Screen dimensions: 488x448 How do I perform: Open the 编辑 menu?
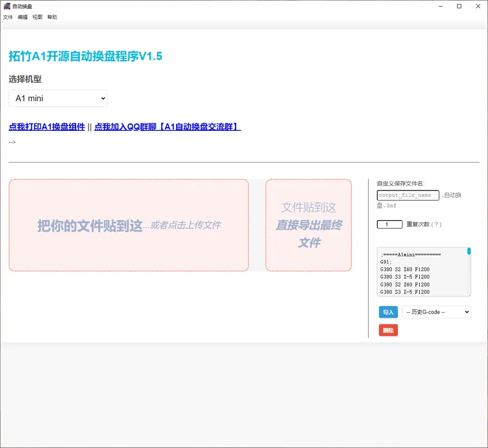(x=22, y=17)
